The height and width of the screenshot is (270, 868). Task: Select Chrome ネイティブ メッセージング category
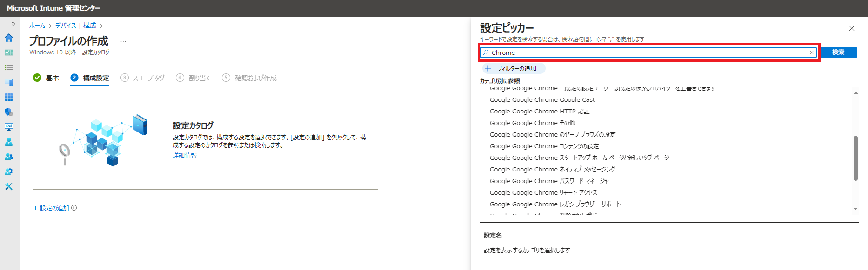pyautogui.click(x=553, y=169)
